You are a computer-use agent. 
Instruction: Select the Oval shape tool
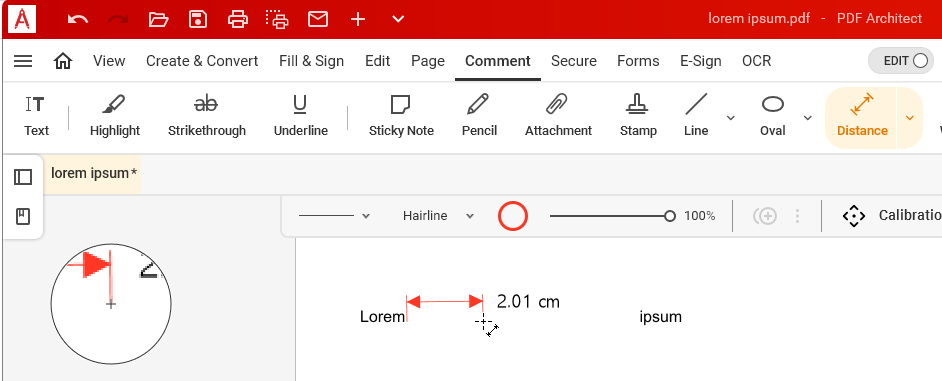click(773, 116)
